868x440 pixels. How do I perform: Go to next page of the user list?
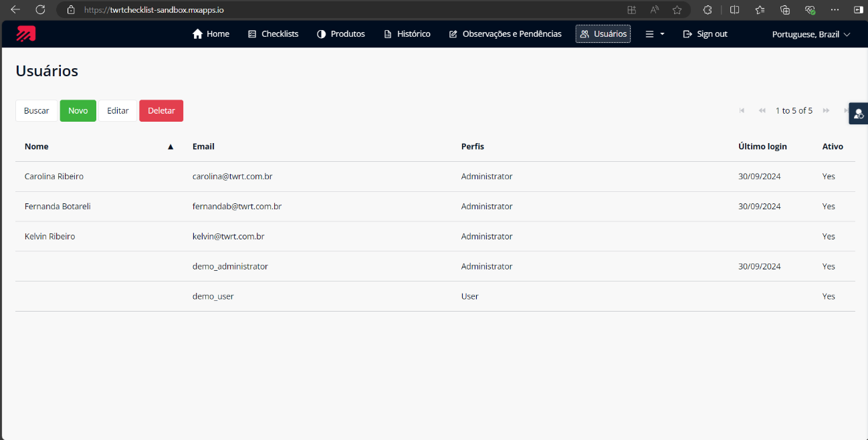coord(827,110)
